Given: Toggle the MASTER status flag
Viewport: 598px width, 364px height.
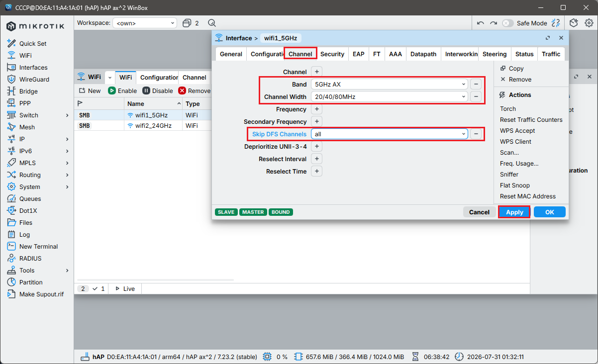Looking at the screenshot, I should pos(253,212).
